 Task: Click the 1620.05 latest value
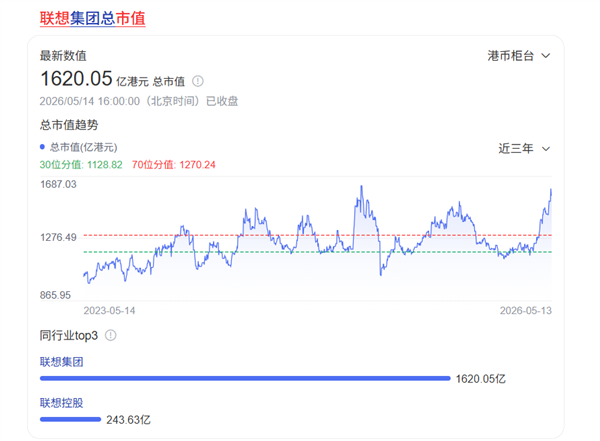[76, 78]
